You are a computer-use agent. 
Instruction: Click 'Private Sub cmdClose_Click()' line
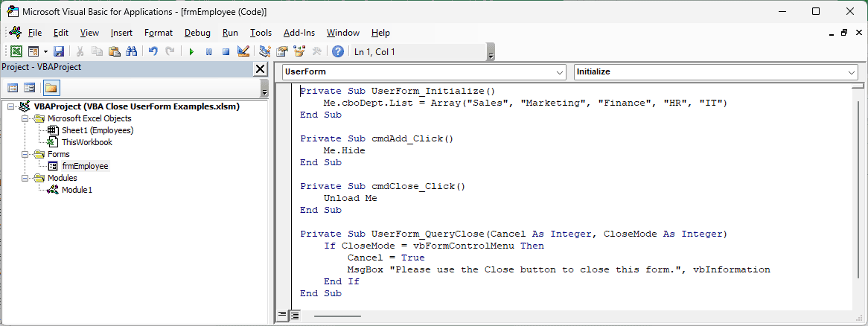point(383,186)
